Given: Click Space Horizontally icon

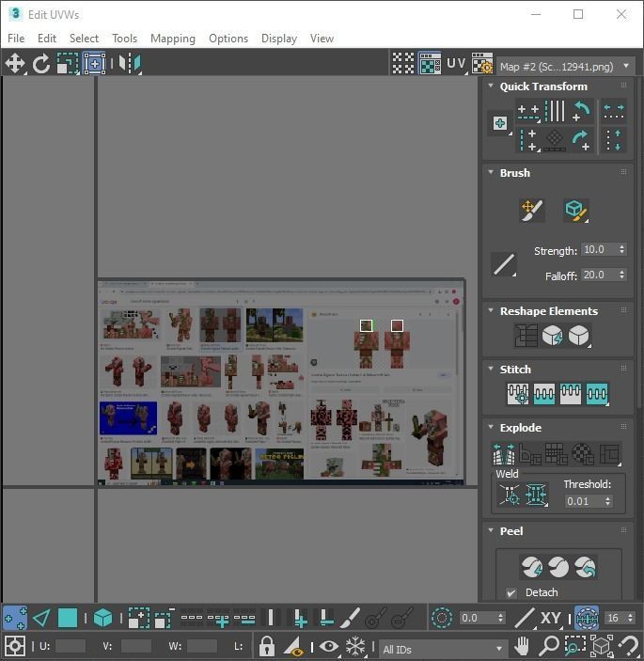Looking at the screenshot, I should click(x=614, y=111).
